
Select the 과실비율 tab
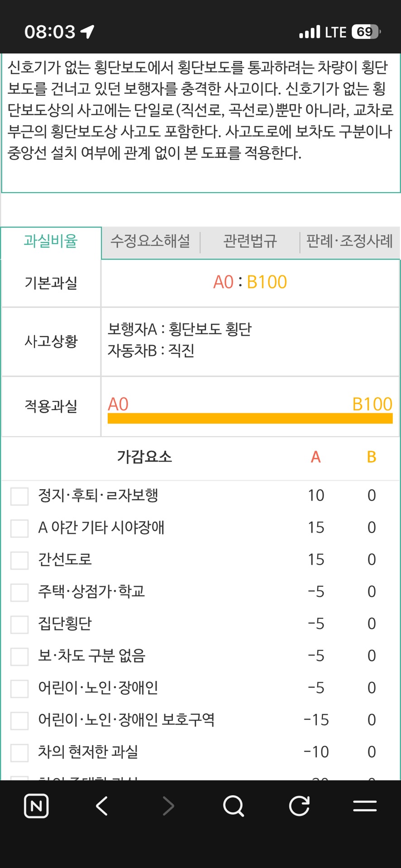point(51,241)
